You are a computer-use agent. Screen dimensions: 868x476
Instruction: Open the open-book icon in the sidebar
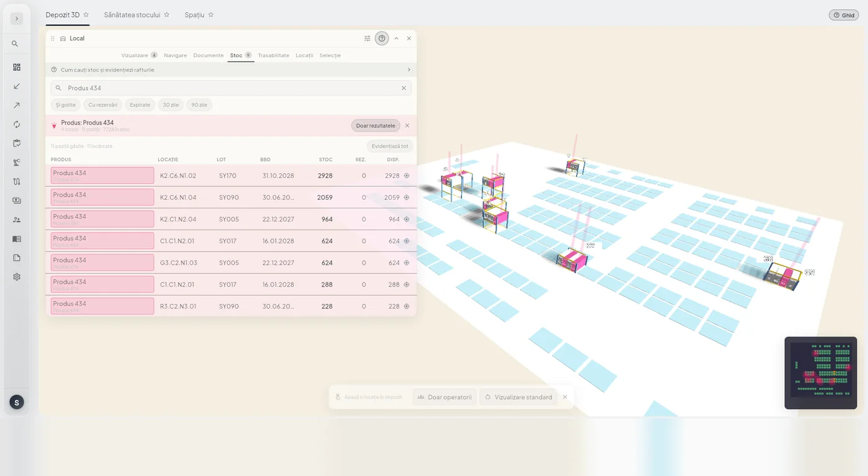(x=17, y=239)
